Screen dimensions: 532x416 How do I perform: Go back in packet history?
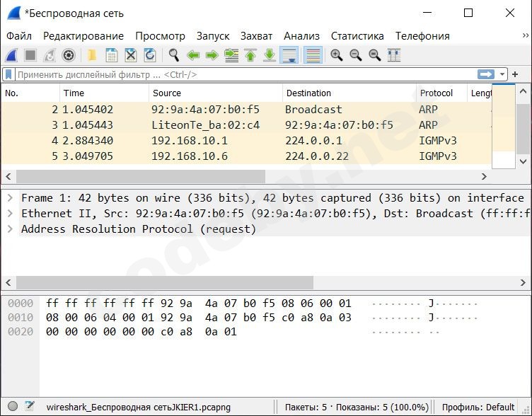(193, 55)
